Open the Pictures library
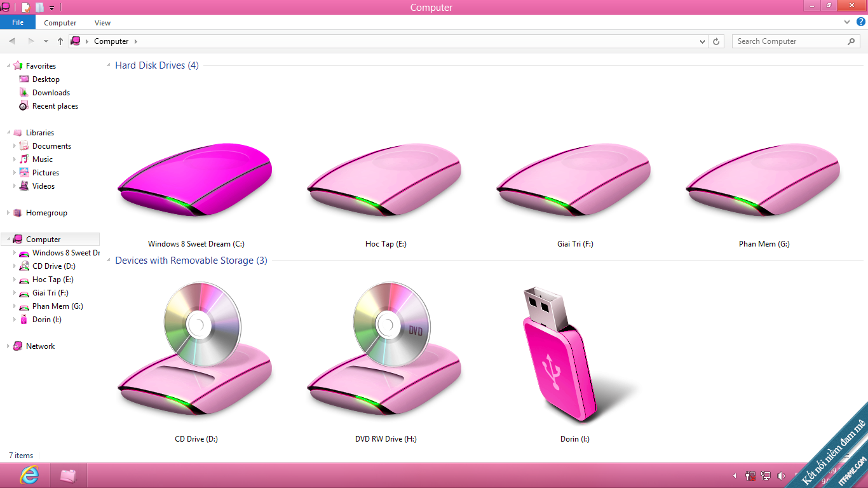868x488 pixels. [x=46, y=173]
